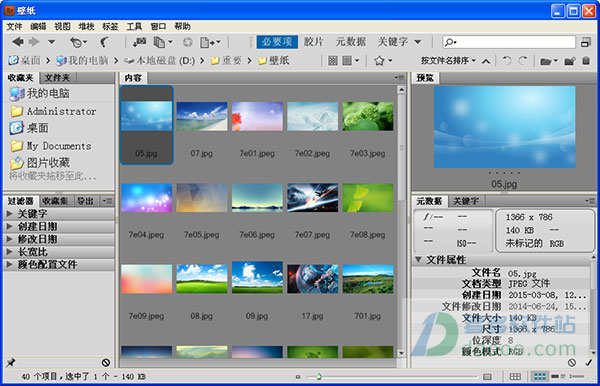Open the 堆栈 menu
This screenshot has height=386, width=600.
[86, 26]
